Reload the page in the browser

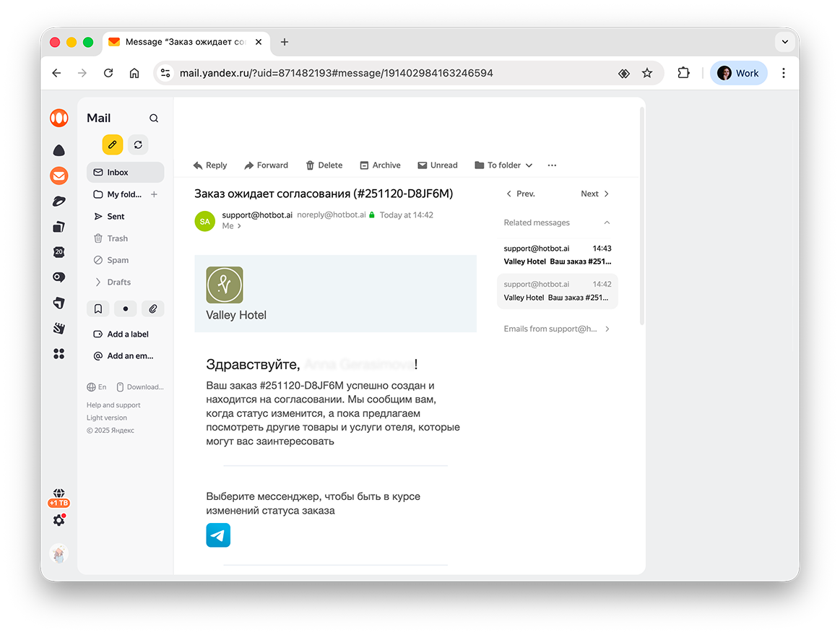(108, 73)
